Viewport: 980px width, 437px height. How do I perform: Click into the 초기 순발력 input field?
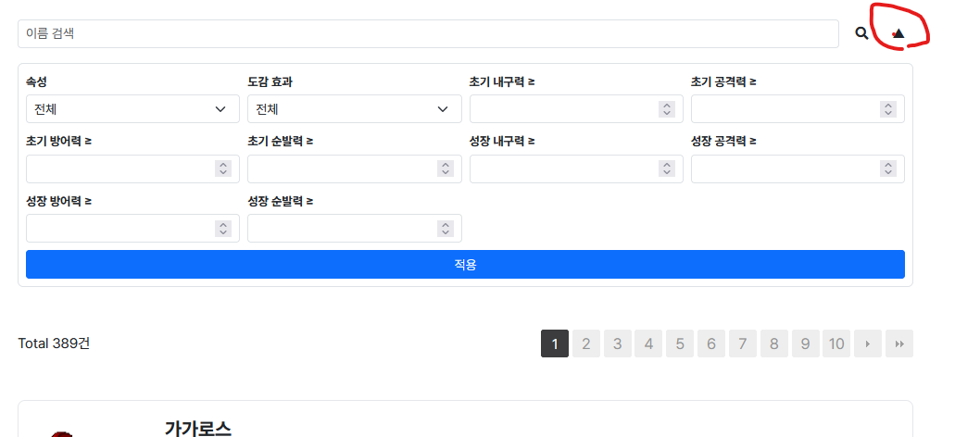click(x=339, y=169)
